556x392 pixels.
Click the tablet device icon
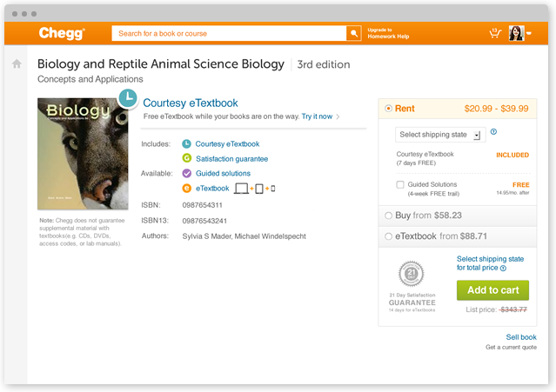tap(259, 189)
